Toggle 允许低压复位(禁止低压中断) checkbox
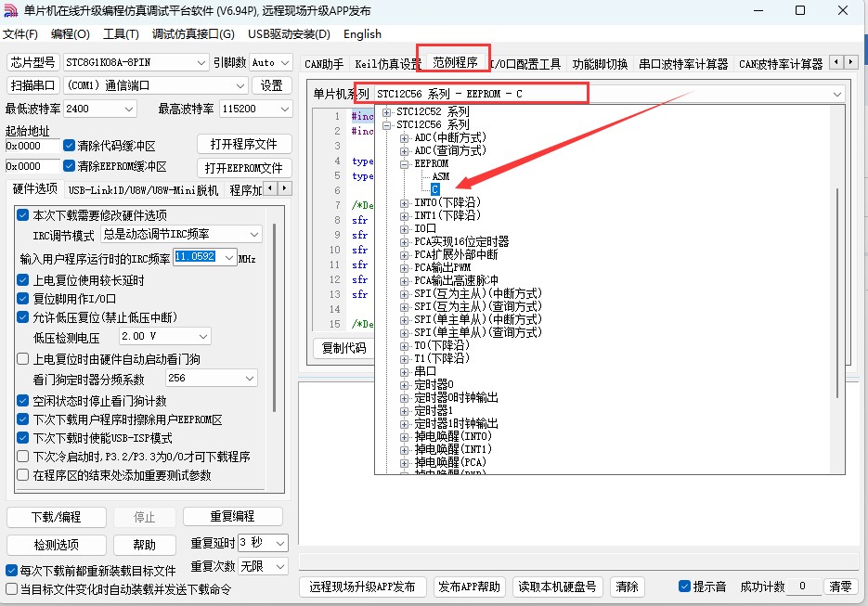Screen dimensions: 868x606 [22, 317]
